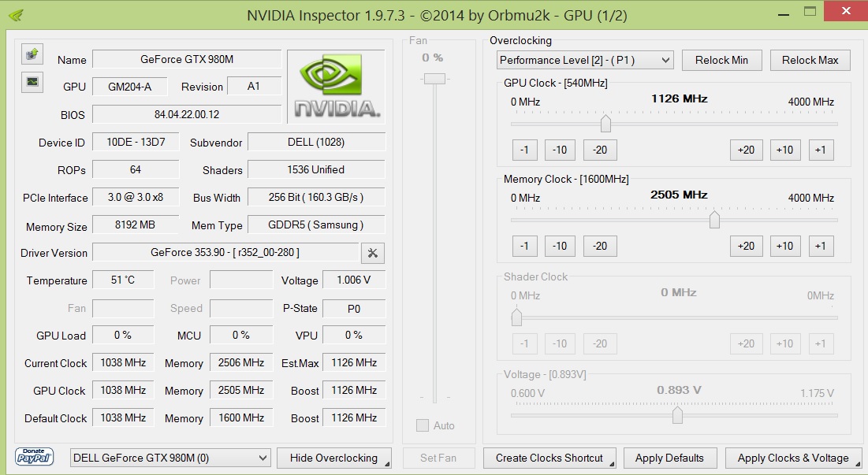Click the Temperature value 51 °C

(x=123, y=280)
